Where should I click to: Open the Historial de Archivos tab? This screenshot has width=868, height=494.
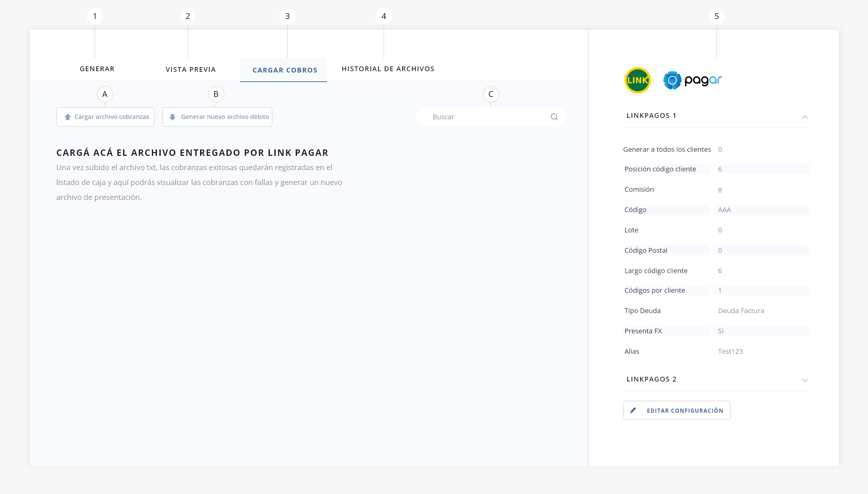[x=388, y=69]
